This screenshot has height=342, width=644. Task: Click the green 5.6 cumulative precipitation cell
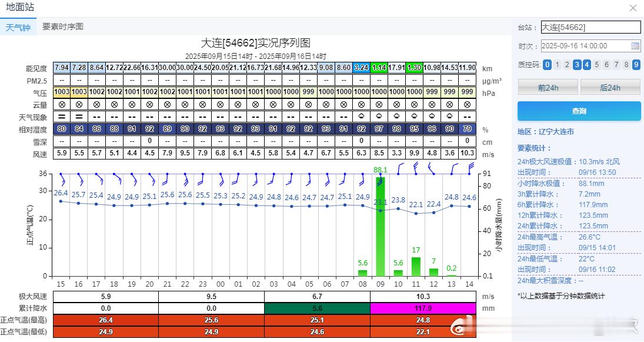317,308
